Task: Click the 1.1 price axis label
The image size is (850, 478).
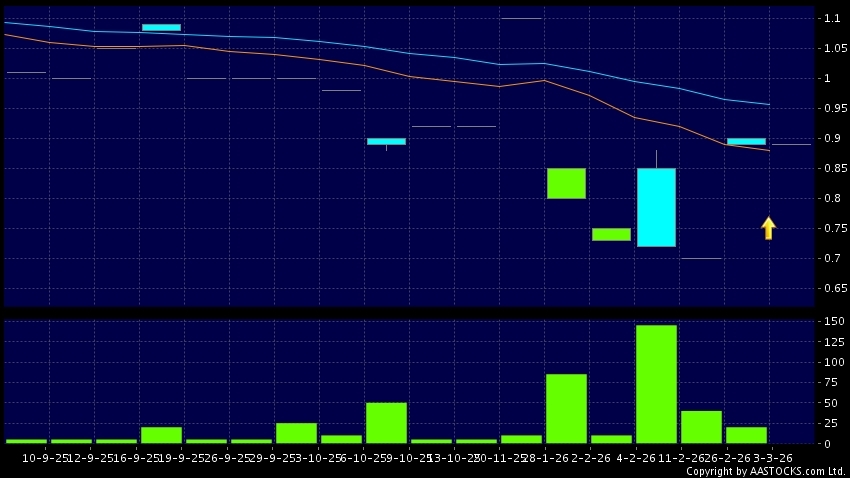Action: click(x=831, y=18)
